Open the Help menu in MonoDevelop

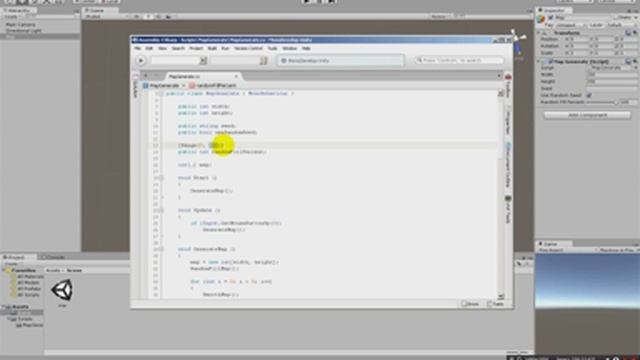pyautogui.click(x=306, y=48)
